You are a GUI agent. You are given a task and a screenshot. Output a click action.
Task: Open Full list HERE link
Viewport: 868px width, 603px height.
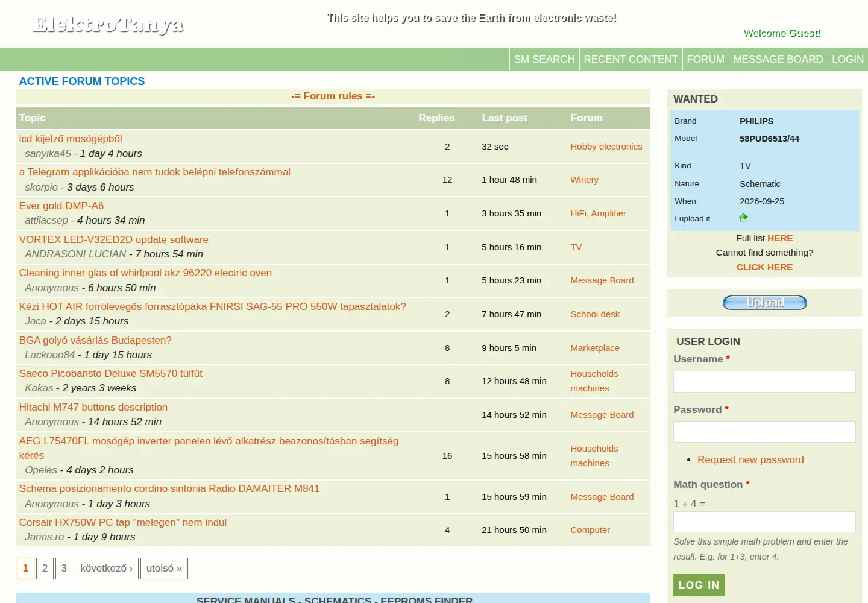point(780,238)
